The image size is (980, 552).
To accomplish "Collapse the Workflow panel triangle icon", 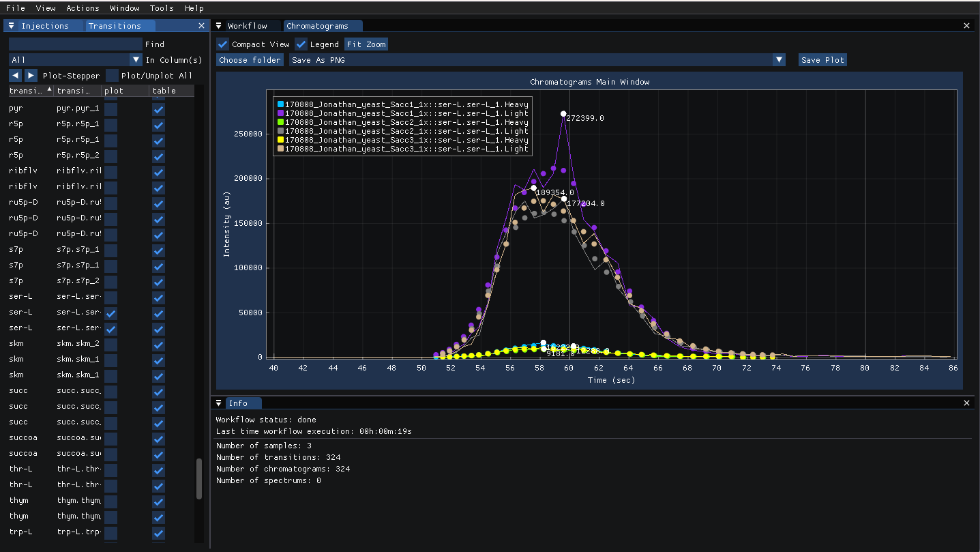I will (x=219, y=26).
